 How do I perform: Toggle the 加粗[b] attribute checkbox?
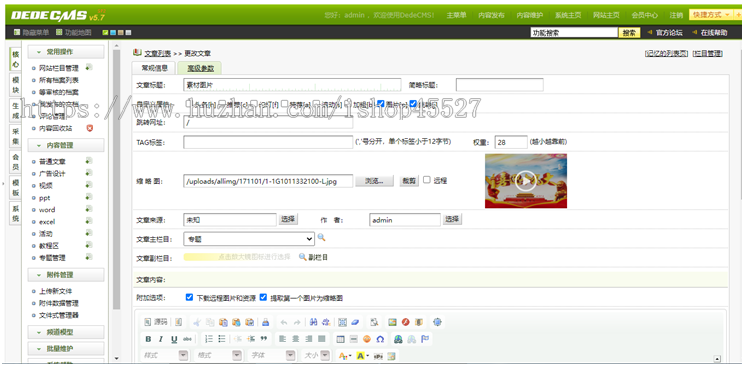348,103
